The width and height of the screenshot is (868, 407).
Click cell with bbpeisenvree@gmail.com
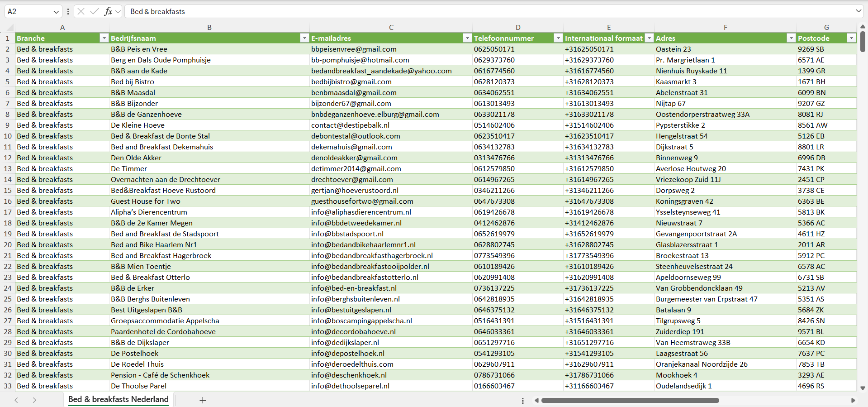coord(354,49)
